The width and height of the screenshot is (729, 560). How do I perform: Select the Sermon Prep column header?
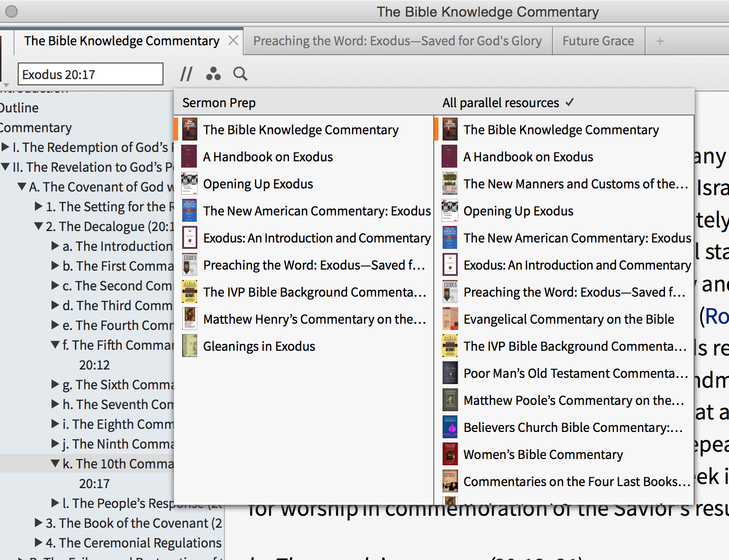[219, 103]
